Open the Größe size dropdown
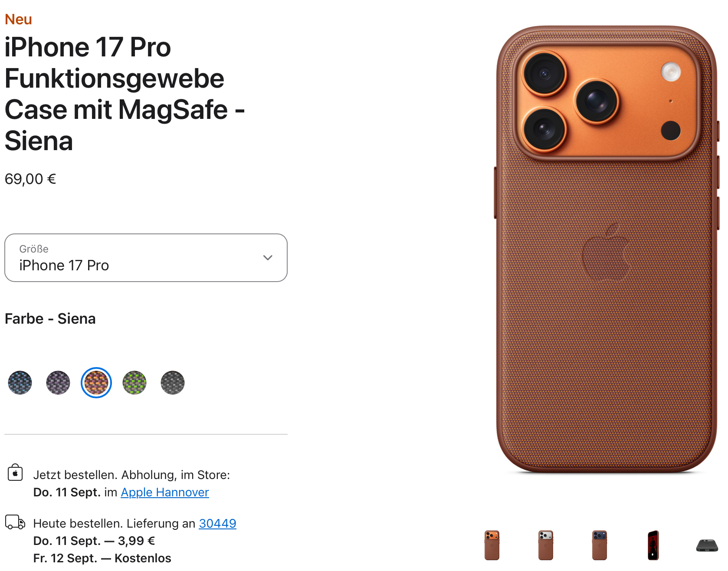Viewport: 728px width, 571px height. tap(146, 258)
